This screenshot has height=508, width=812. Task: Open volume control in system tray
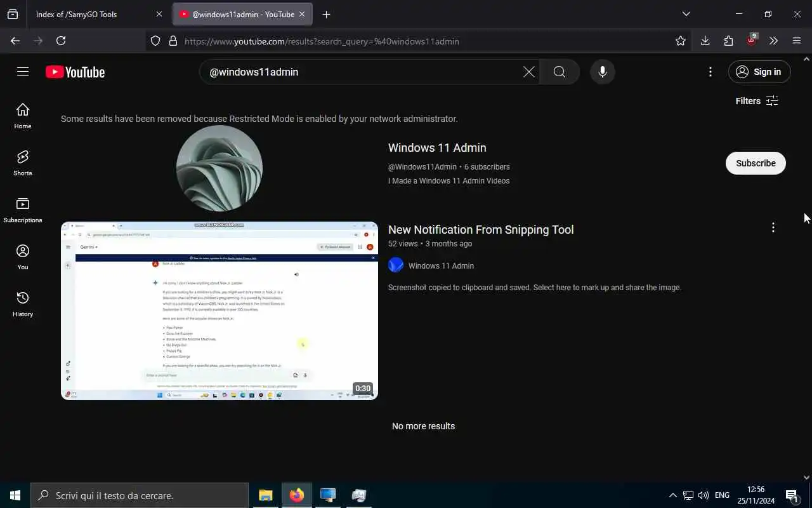pos(703,495)
